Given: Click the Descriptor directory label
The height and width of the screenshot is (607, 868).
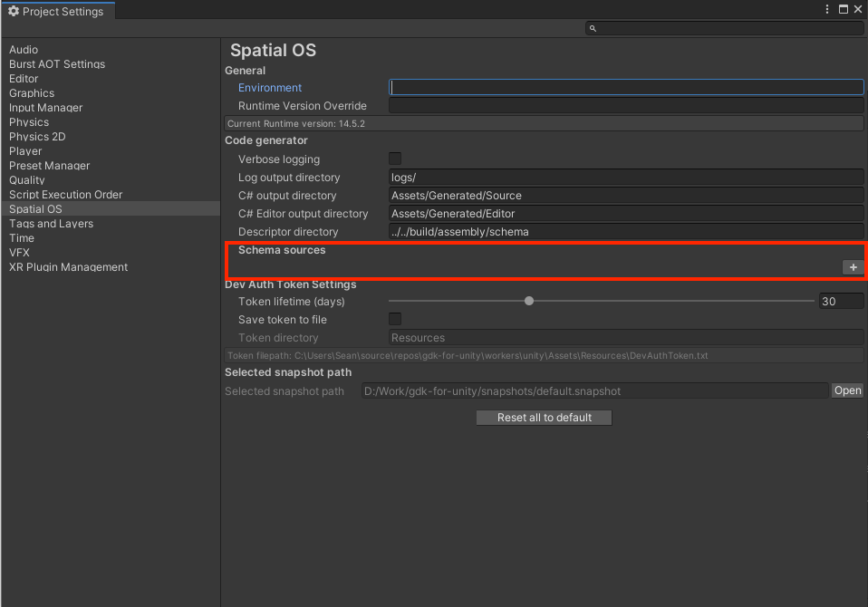Looking at the screenshot, I should pyautogui.click(x=288, y=232).
